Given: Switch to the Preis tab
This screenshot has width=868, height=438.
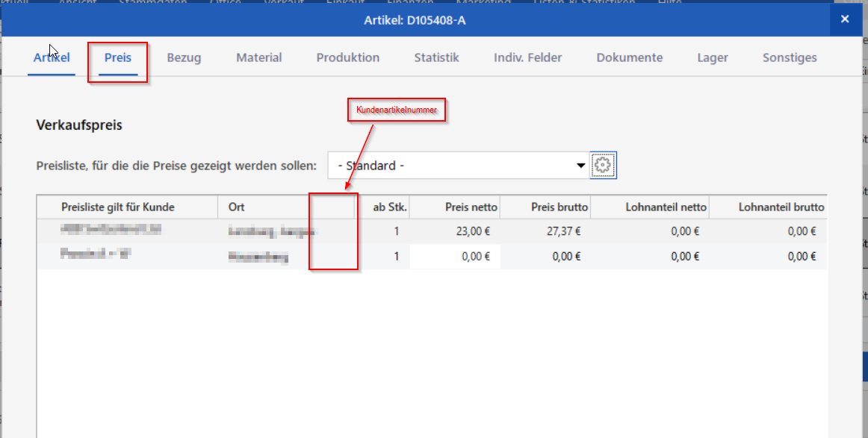Looking at the screenshot, I should coord(118,57).
